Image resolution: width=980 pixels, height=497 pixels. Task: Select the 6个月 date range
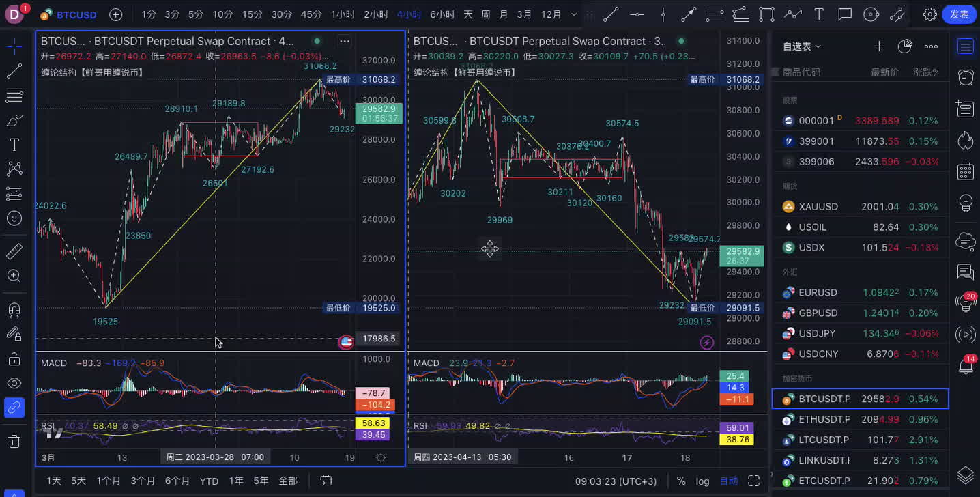point(177,481)
